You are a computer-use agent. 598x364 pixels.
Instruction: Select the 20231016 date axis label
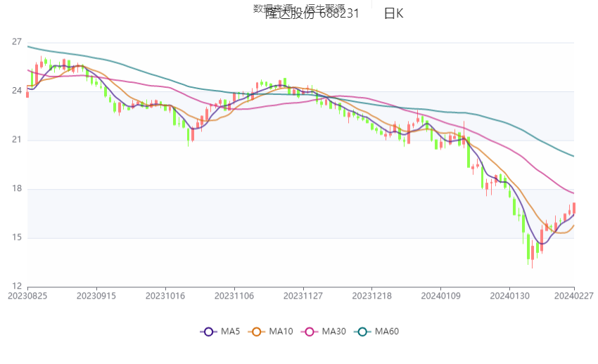(x=165, y=296)
